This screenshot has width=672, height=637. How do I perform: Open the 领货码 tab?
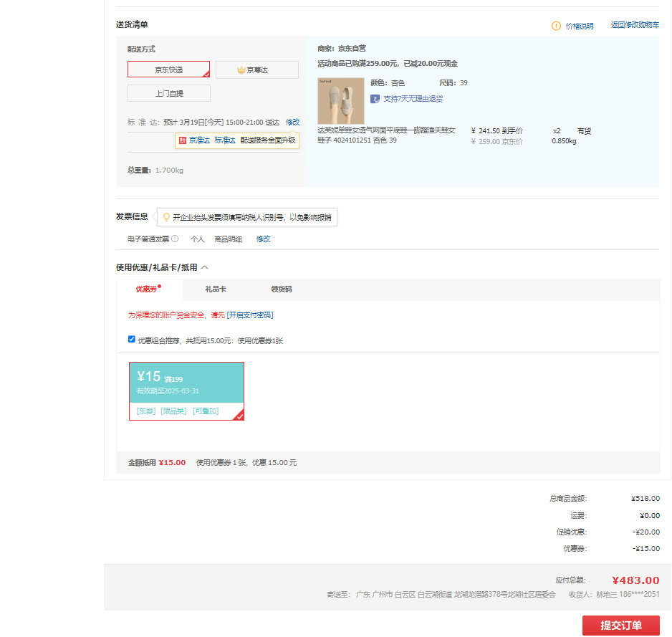point(281,289)
